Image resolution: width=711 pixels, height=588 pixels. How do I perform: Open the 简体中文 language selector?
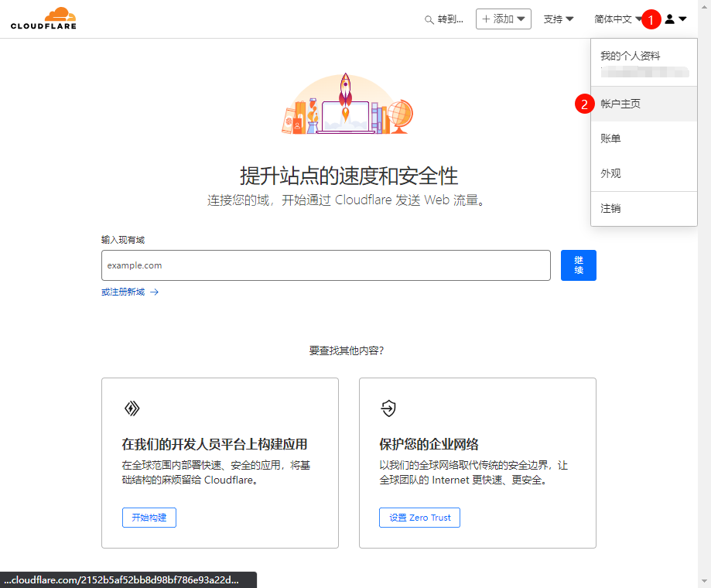point(617,19)
